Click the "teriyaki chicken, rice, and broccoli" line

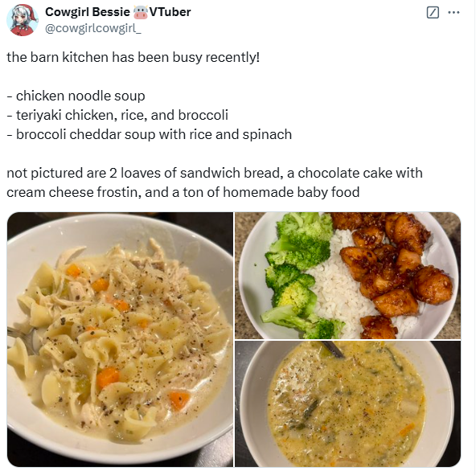coord(117,116)
